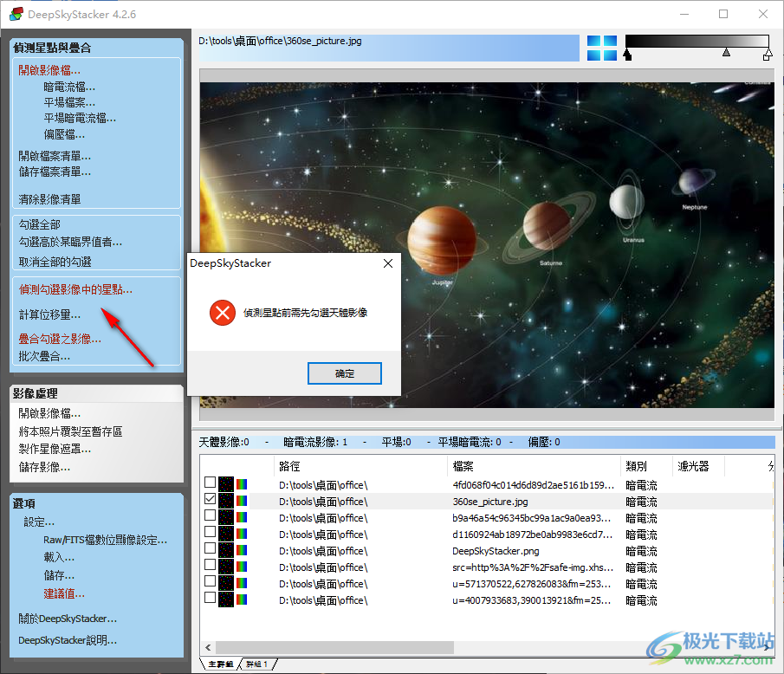Click 儲存... link under 設定
784x674 pixels.
[59, 575]
